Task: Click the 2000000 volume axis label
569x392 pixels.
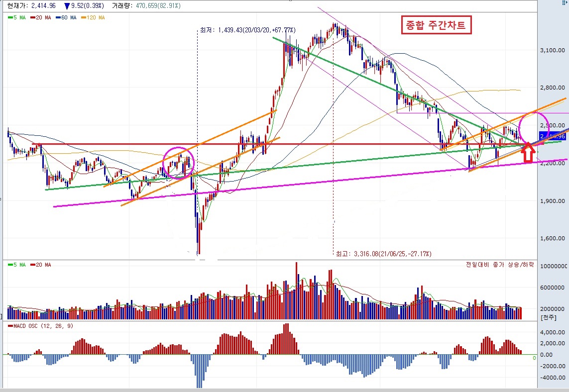Action: (552, 308)
